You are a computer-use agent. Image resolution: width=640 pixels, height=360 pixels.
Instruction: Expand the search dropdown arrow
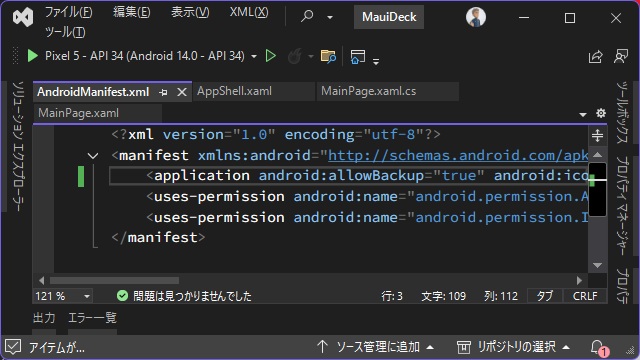330,17
